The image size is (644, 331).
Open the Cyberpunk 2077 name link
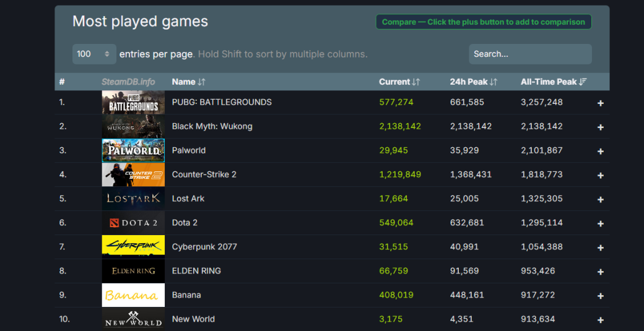[204, 247]
